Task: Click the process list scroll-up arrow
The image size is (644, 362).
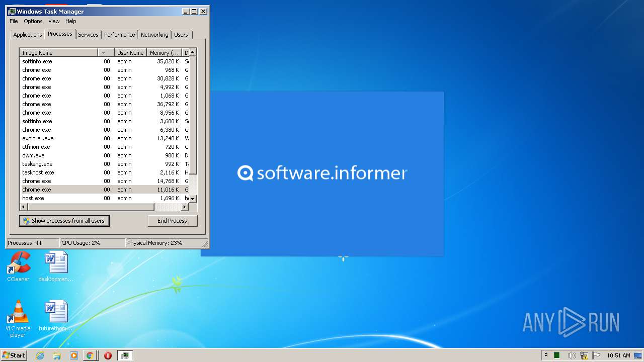Action: pos(193,52)
